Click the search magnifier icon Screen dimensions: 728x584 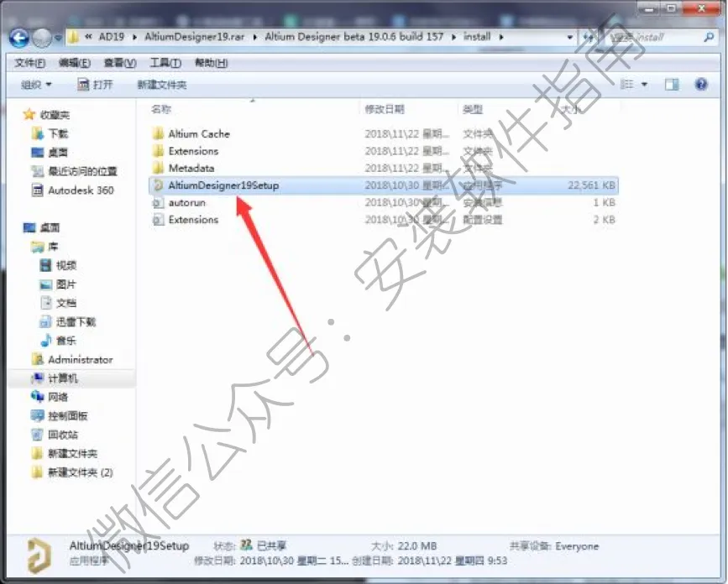pyautogui.click(x=708, y=37)
